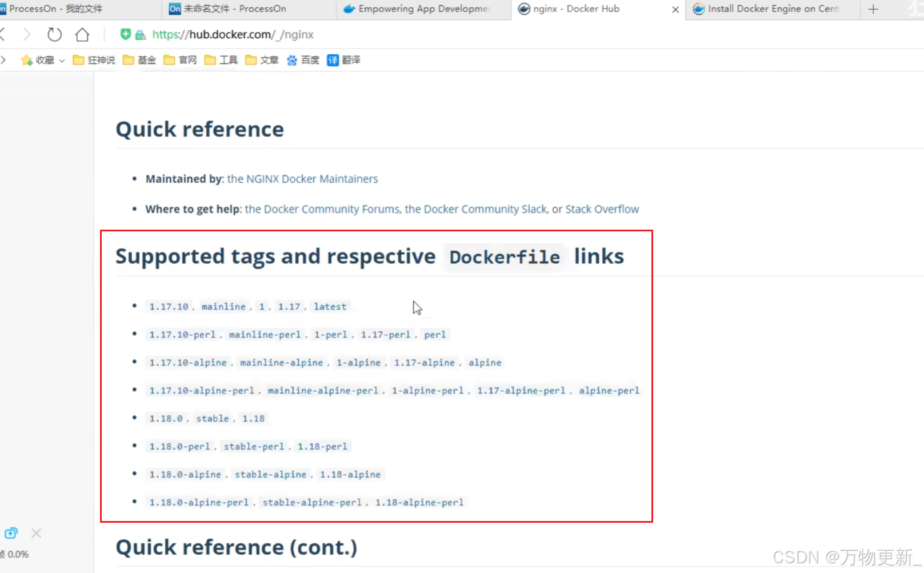Open the 1.17.10-alpine-perl tag link
Screen dimensions: 924x573
(202, 391)
